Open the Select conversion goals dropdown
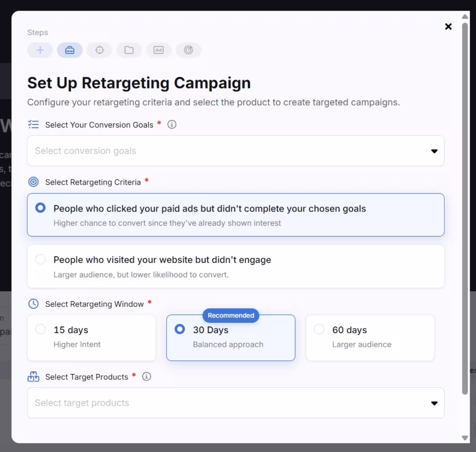This screenshot has height=452, width=476. pos(236,151)
